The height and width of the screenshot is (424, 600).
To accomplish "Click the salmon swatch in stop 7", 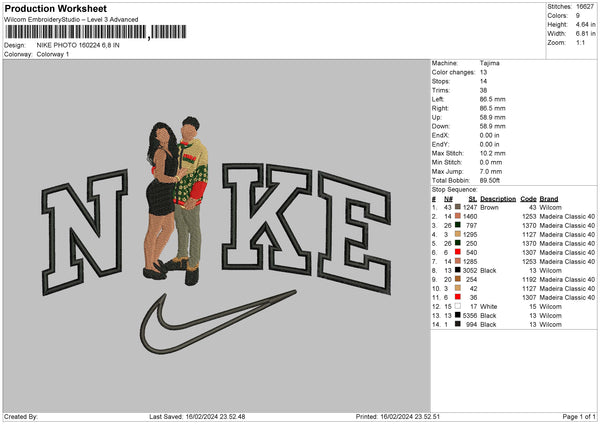I will point(458,261).
